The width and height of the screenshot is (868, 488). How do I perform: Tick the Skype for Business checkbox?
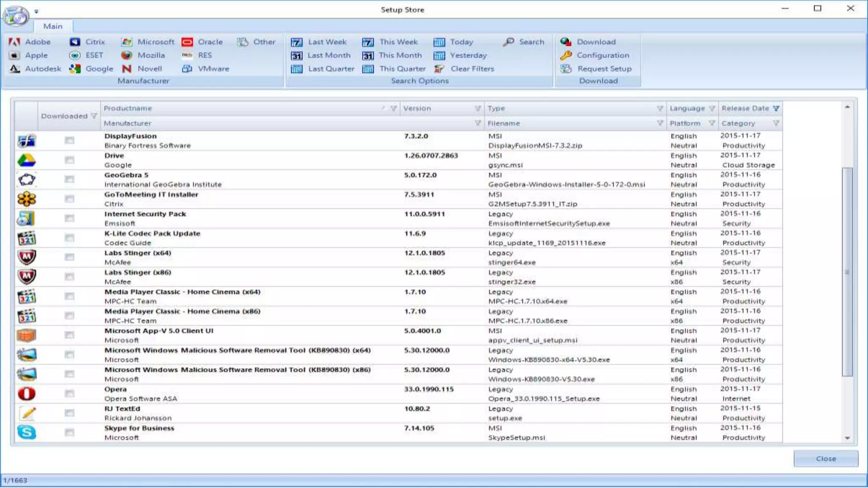coord(70,433)
